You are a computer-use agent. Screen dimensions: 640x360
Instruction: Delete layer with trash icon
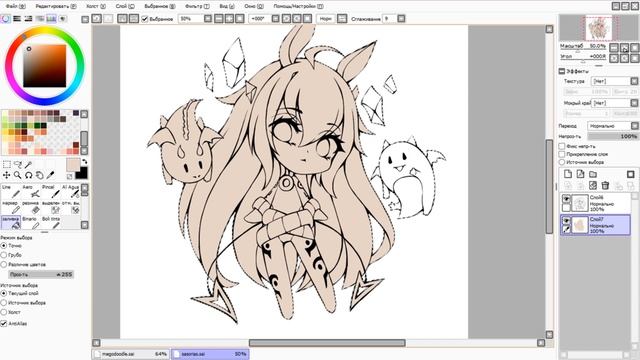[x=605, y=185]
